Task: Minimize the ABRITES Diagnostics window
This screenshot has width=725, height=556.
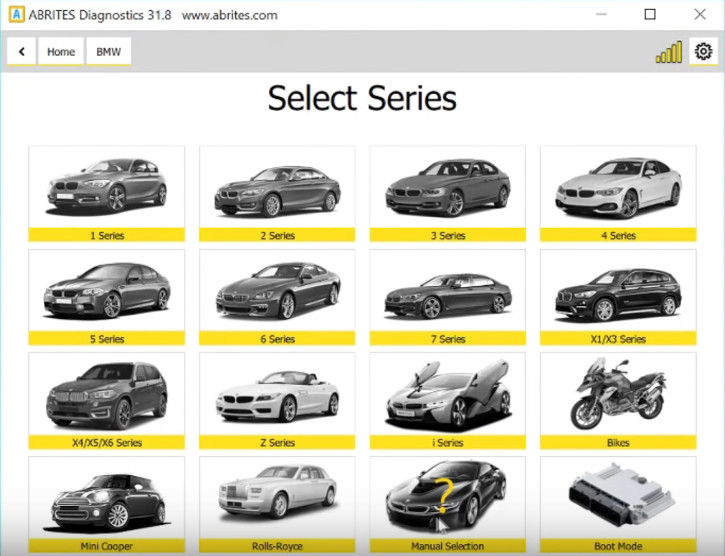Action: point(601,14)
